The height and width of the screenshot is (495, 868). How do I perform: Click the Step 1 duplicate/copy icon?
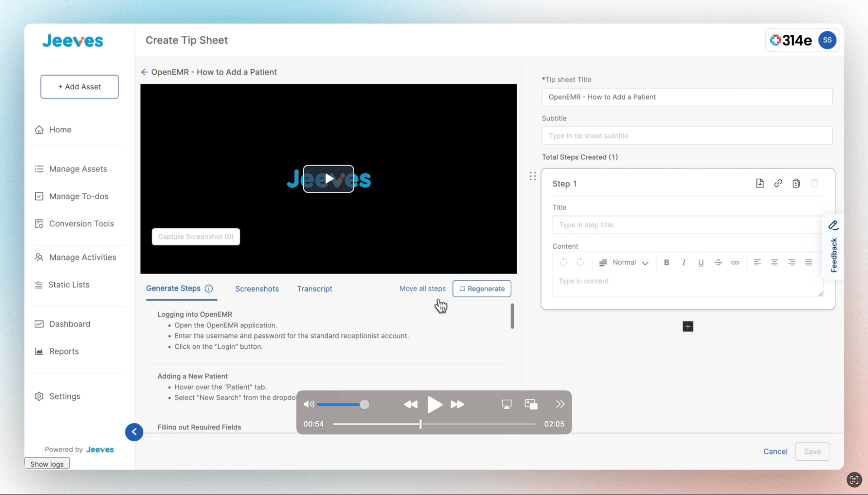click(796, 184)
